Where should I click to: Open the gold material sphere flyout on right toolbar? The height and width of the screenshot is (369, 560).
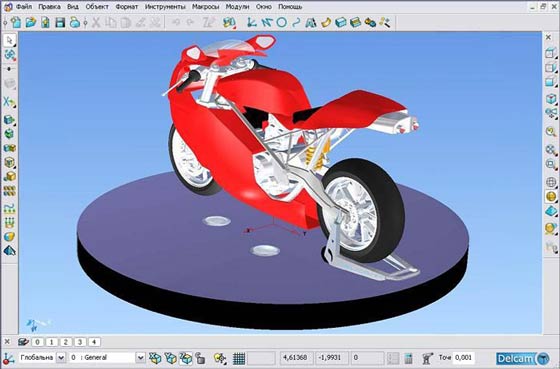coord(551,228)
